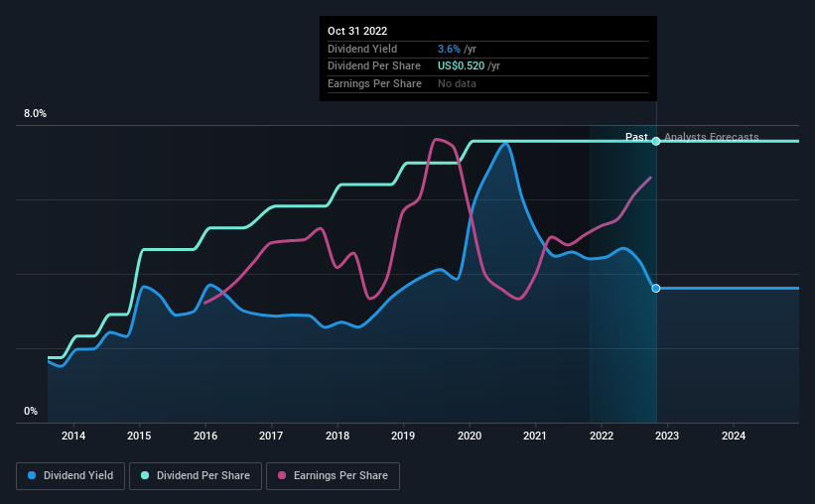Click the Analysts Forecasts label
This screenshot has width=815, height=504.
pos(711,137)
